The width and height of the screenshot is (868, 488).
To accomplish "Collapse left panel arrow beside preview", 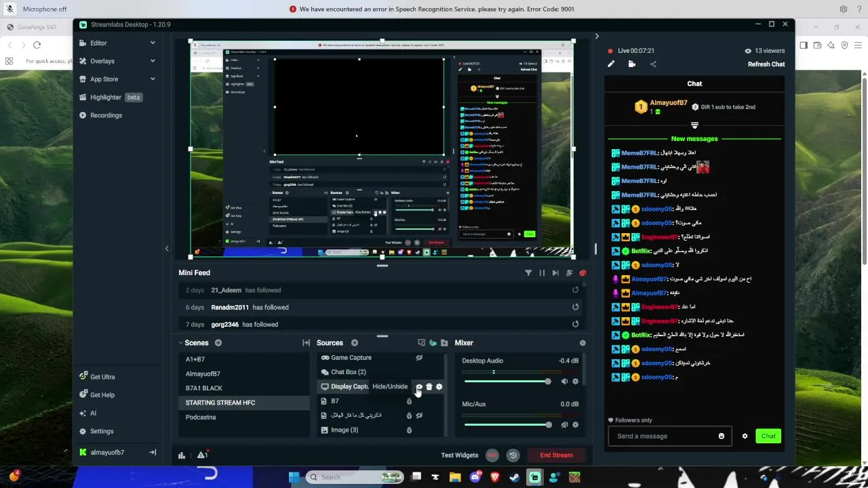I will pos(167,249).
